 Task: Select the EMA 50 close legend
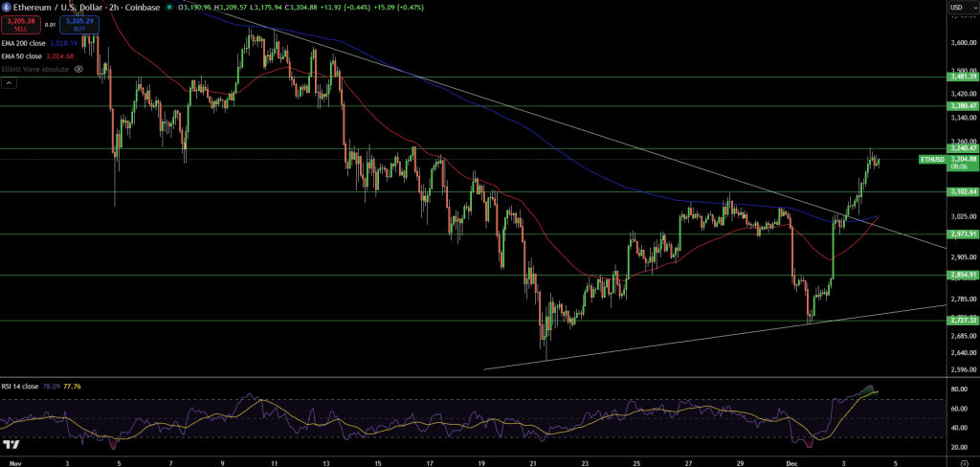point(21,56)
